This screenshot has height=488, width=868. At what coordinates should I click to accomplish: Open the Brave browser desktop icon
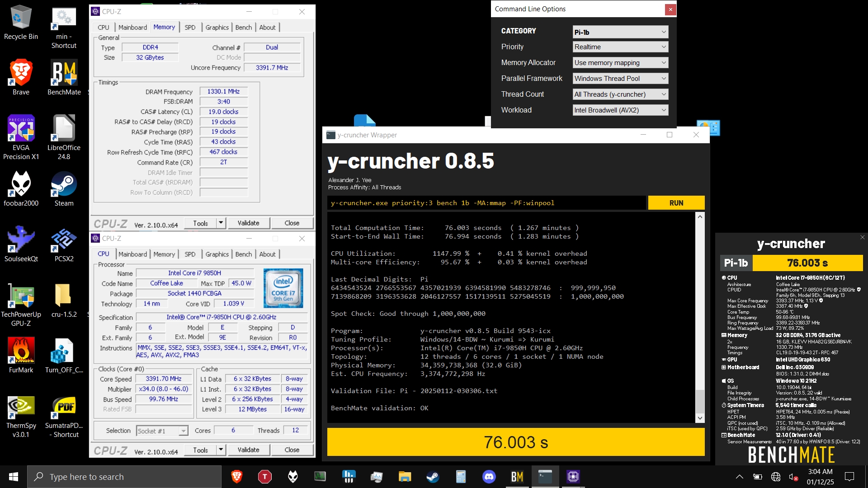[x=21, y=77]
